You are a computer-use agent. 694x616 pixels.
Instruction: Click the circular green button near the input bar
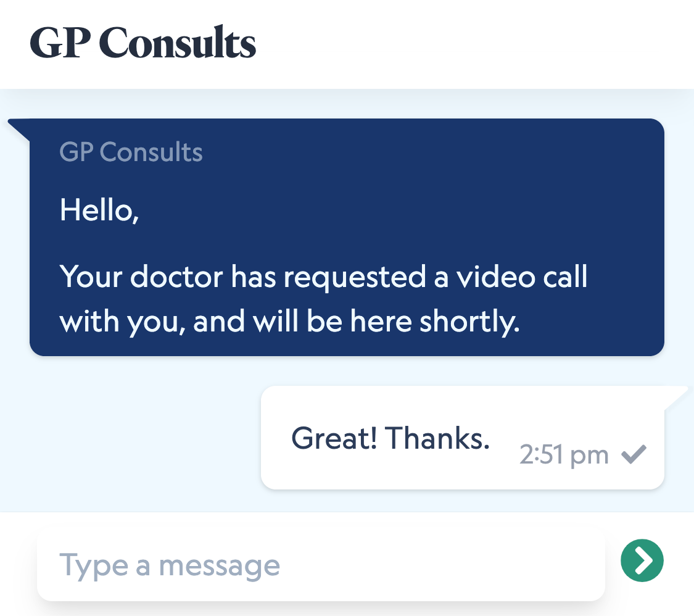click(x=642, y=560)
